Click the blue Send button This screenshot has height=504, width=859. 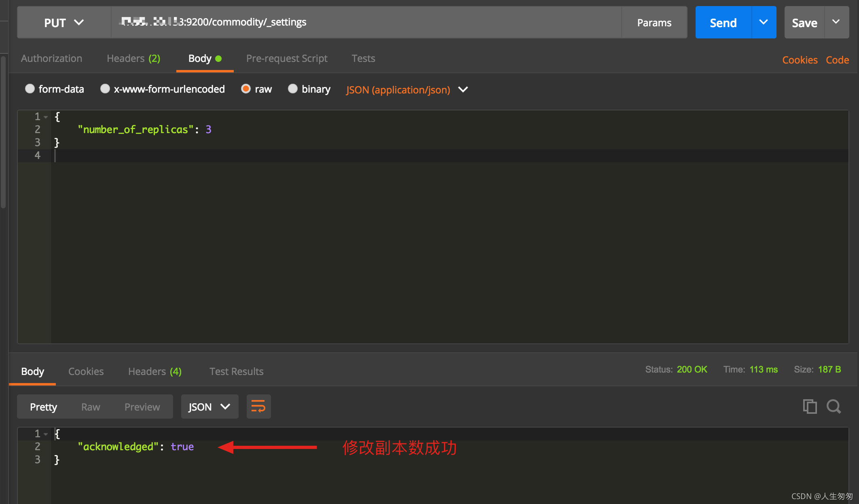tap(723, 23)
